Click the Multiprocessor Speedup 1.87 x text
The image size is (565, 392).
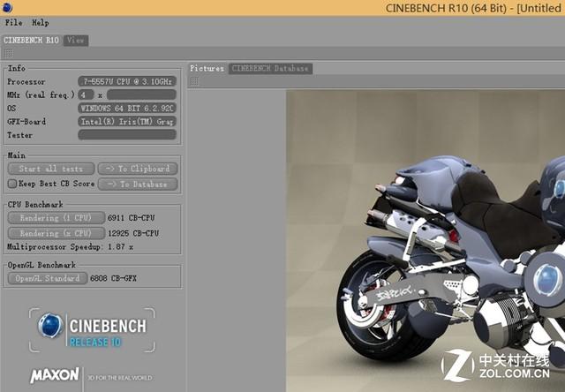coord(71,247)
